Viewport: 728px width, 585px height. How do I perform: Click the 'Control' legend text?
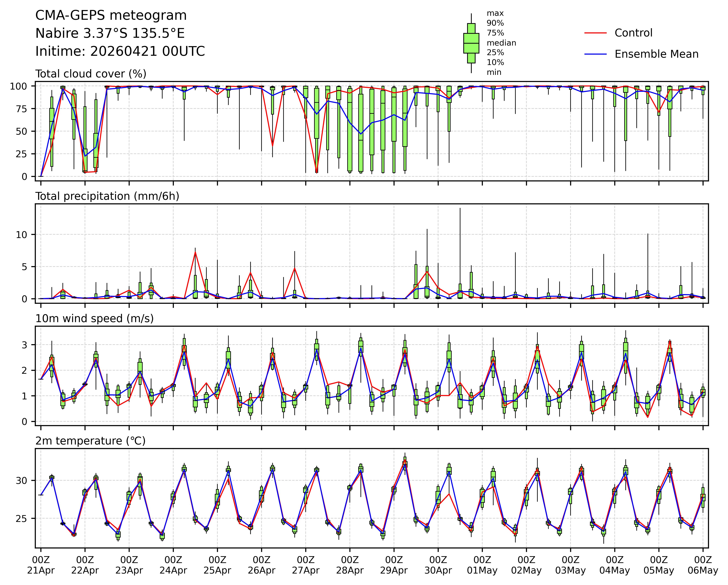click(633, 33)
